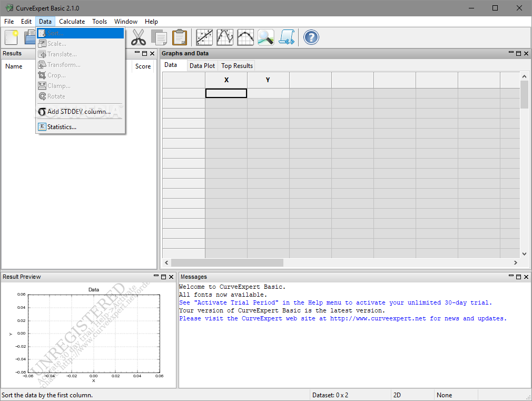
Task: Switch to the Top Results tab
Action: click(x=237, y=66)
